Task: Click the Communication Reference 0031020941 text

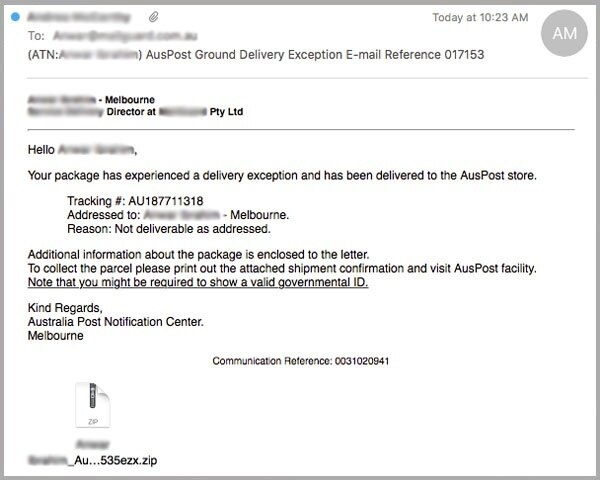Action: [300, 360]
